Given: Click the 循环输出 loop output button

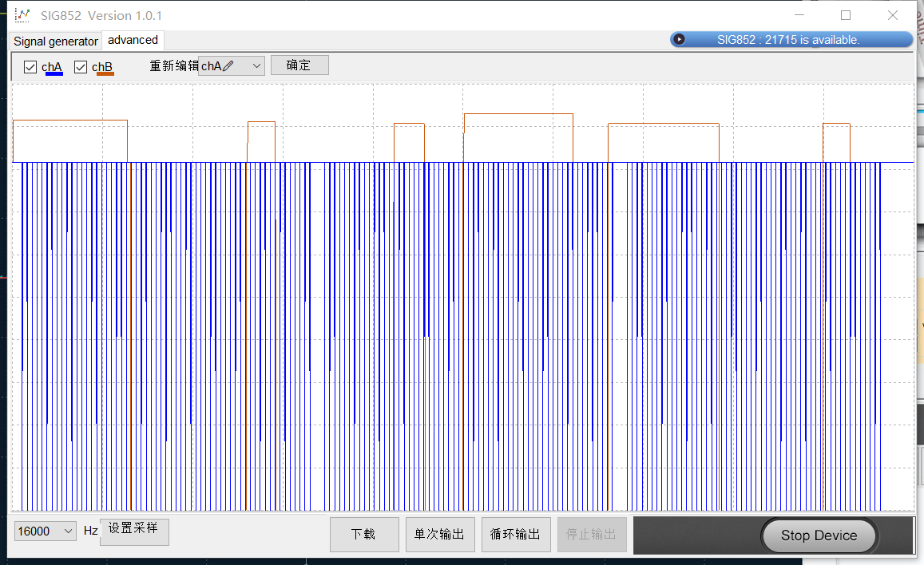Looking at the screenshot, I should [516, 535].
